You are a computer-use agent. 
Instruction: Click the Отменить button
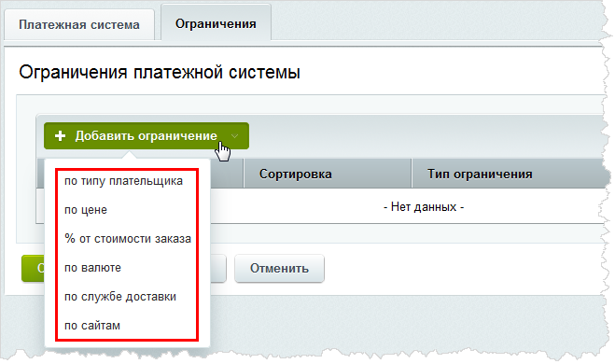tap(279, 268)
